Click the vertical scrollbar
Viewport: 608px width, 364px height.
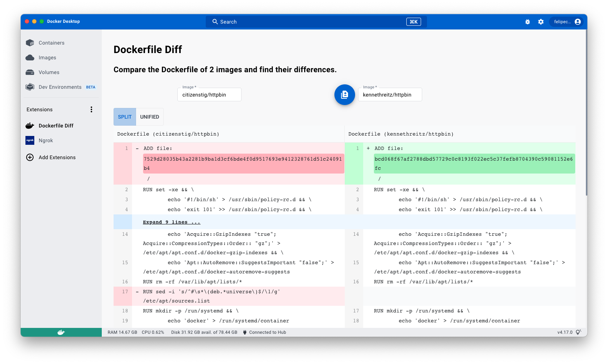[x=586, y=112]
